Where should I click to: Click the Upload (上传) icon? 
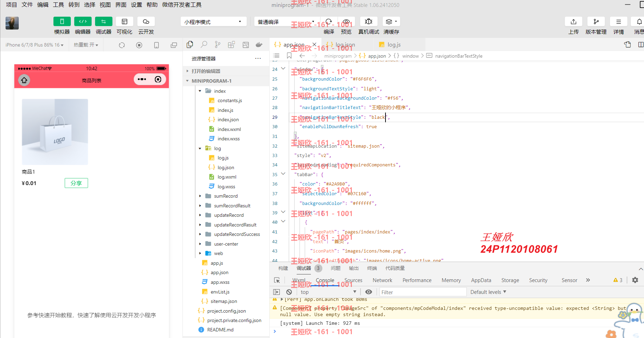[574, 22]
